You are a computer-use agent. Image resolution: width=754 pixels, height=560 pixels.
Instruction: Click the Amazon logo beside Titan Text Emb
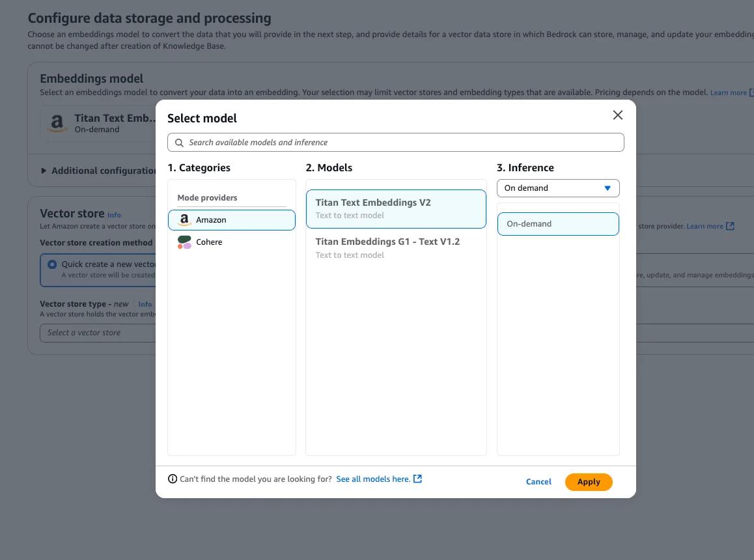click(x=58, y=123)
